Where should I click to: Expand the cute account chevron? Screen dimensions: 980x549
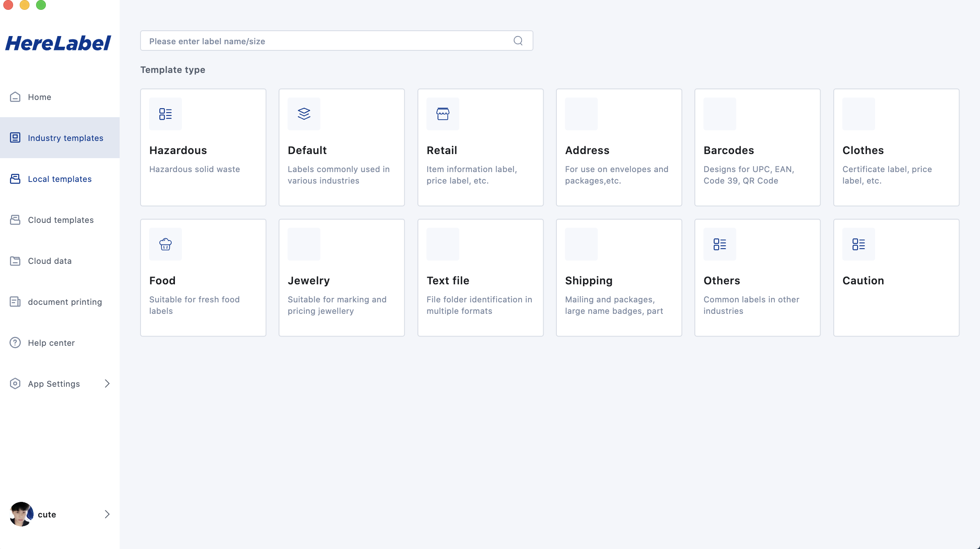click(x=107, y=514)
